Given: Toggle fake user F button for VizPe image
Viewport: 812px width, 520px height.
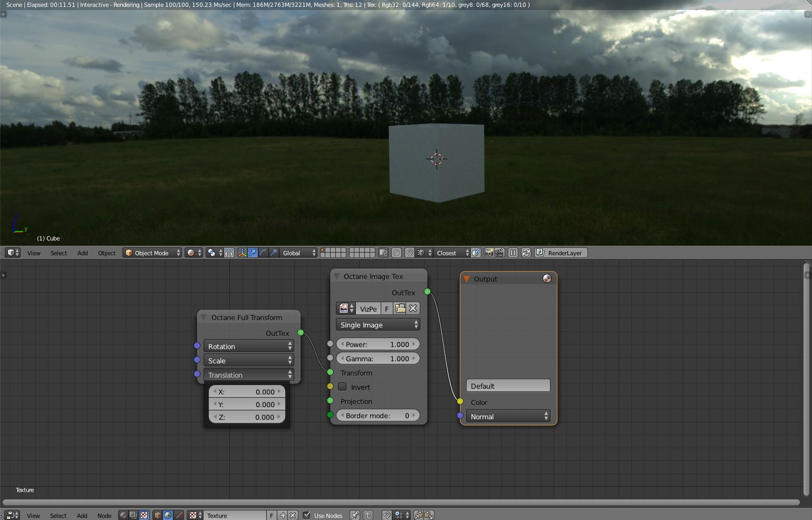Looking at the screenshot, I should (387, 309).
